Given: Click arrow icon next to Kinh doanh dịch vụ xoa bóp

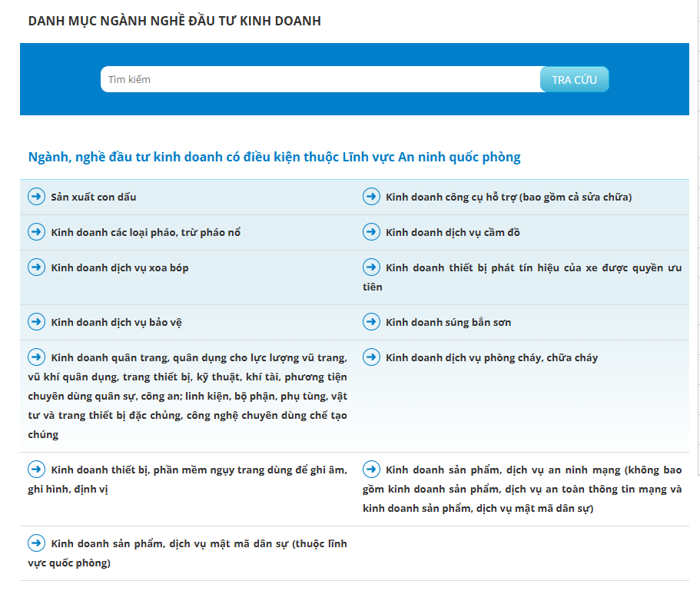Looking at the screenshot, I should [36, 267].
